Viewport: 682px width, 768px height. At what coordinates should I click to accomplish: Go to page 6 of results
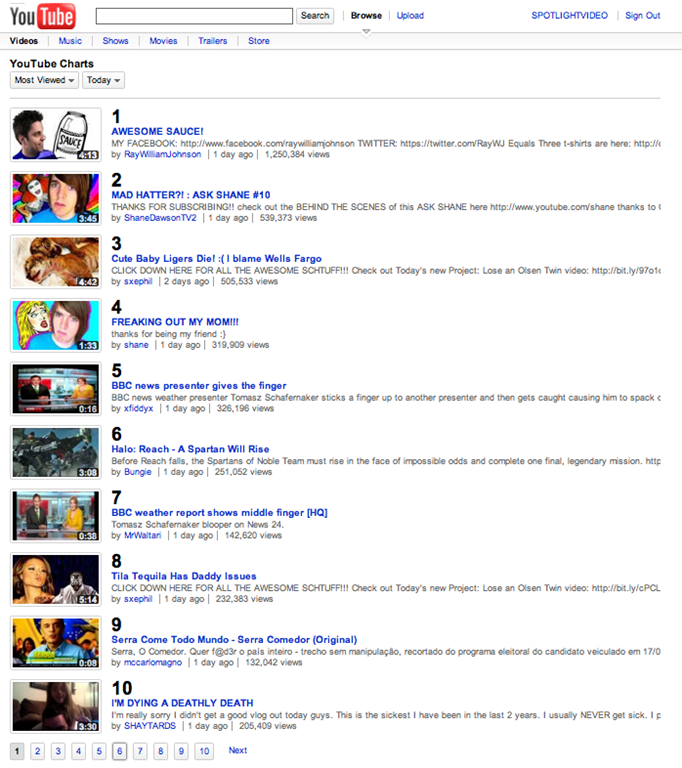120,751
